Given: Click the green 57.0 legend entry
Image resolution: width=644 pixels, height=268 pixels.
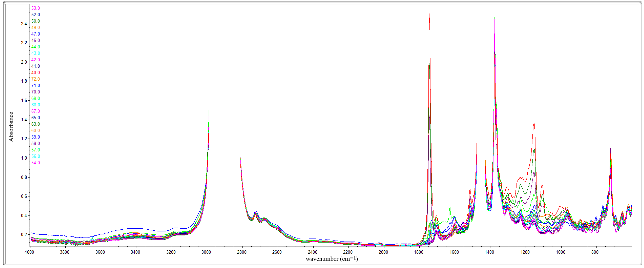Looking at the screenshot, I should [35, 150].
